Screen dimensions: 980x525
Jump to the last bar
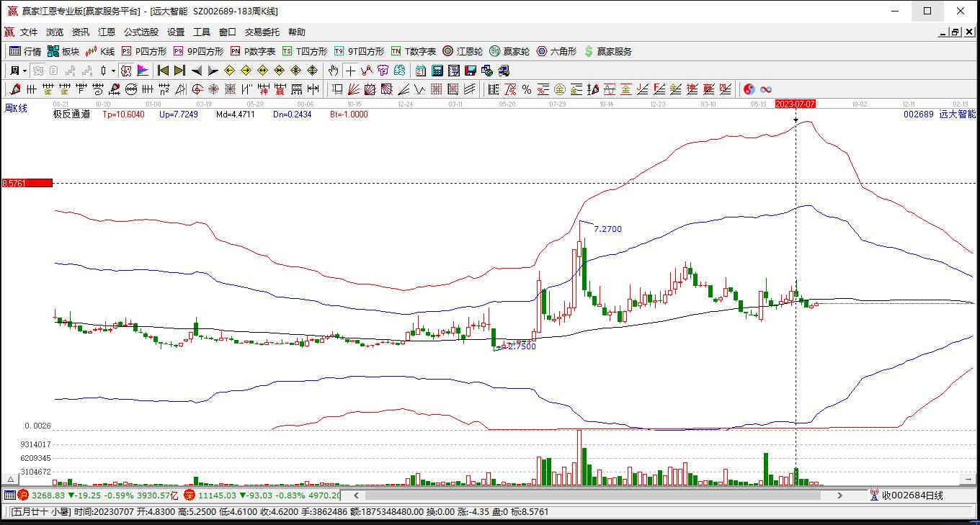[179, 71]
